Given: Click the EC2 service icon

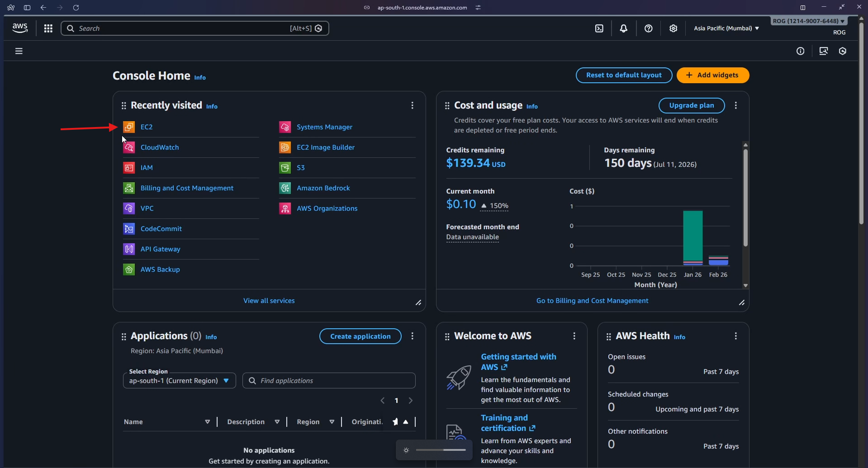Looking at the screenshot, I should [129, 127].
